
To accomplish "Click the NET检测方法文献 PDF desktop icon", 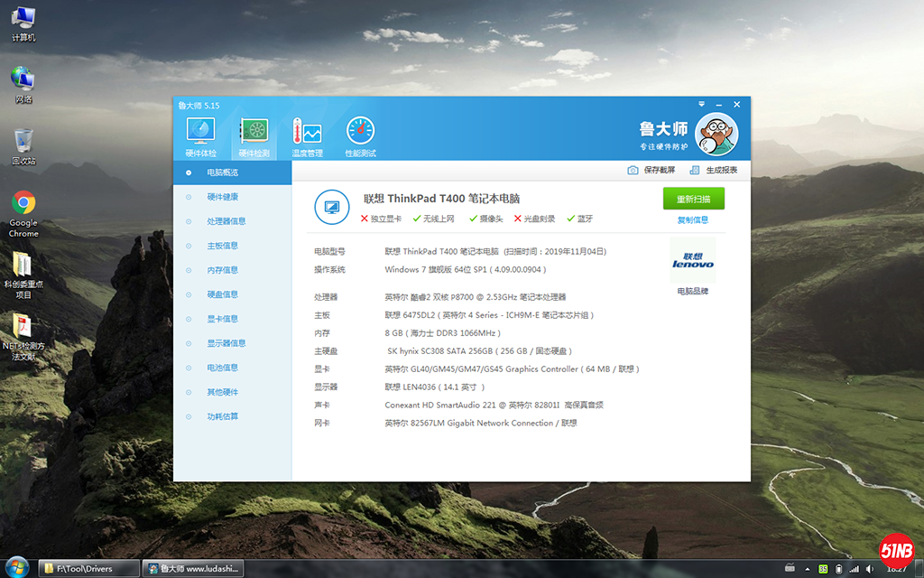I will point(23,336).
